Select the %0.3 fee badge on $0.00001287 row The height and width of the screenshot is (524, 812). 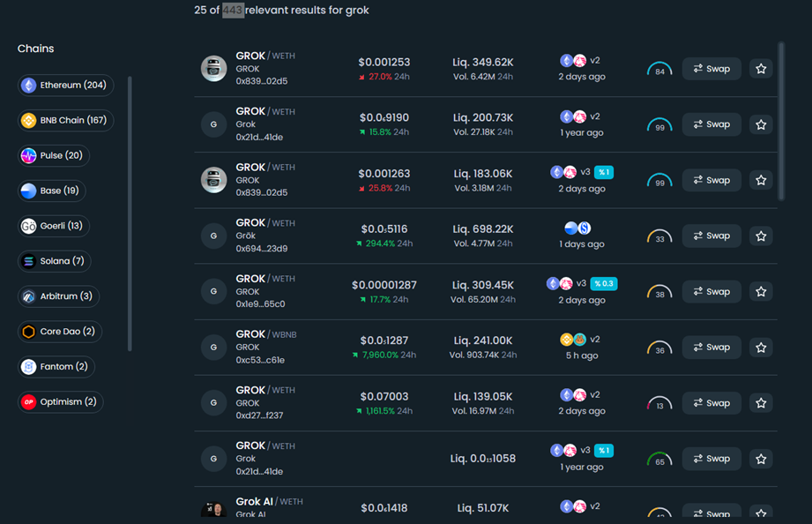point(604,283)
